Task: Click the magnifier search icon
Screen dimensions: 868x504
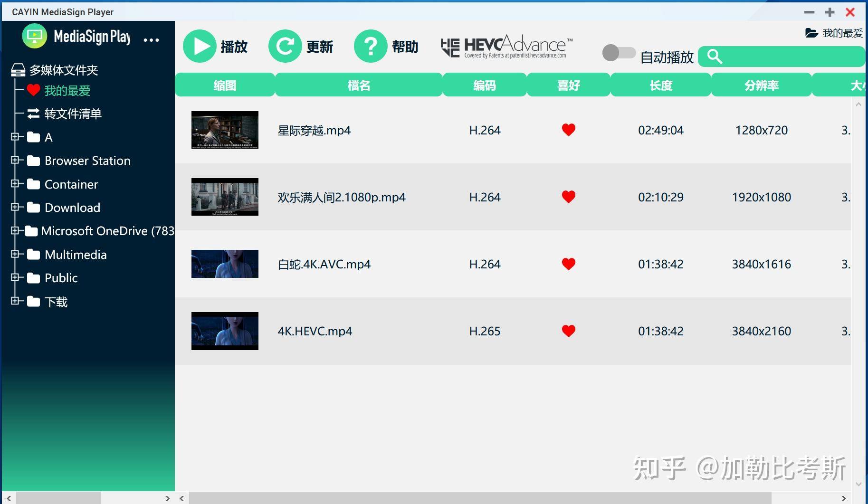Action: (x=715, y=57)
